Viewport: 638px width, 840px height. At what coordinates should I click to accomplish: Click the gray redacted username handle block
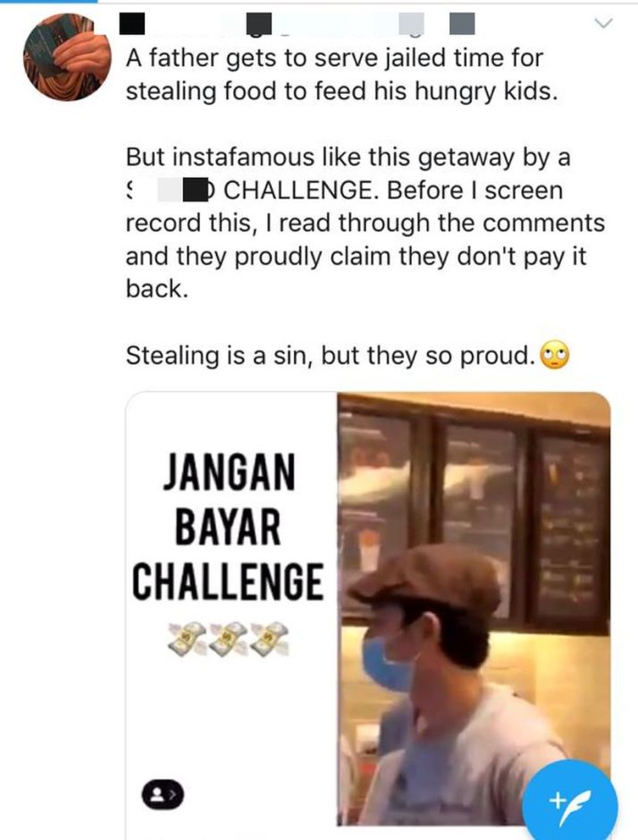pos(411,24)
